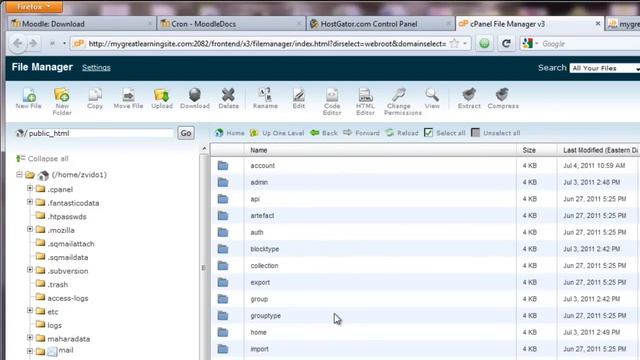Screen dimensions: 640x360
Task: Bookmark page with the star icon
Action: tap(454, 43)
